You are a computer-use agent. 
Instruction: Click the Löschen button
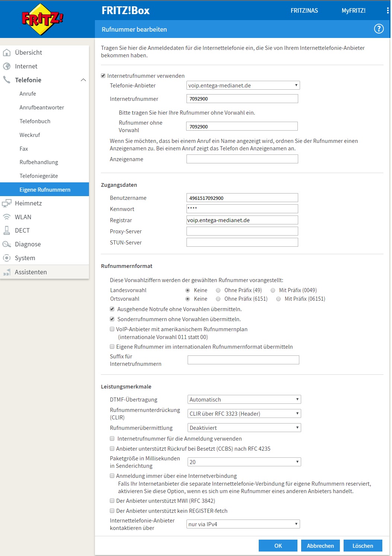tap(363, 546)
